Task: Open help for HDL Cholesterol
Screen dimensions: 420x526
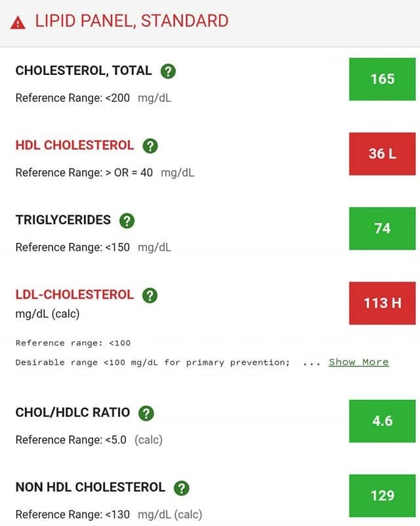Action: coord(150,145)
